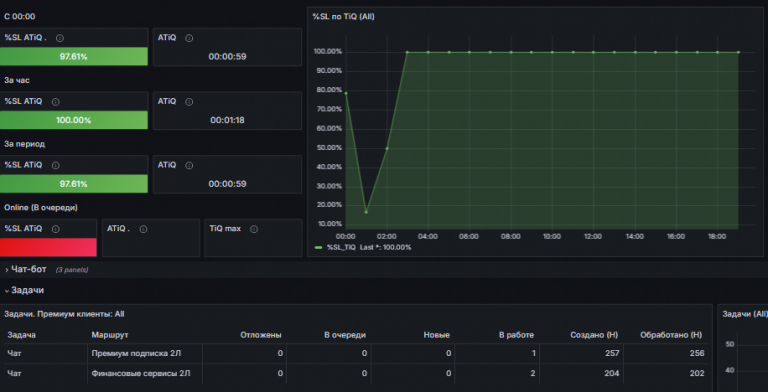Click the В работе value 1
The width and height of the screenshot is (768, 392).
coord(533,353)
